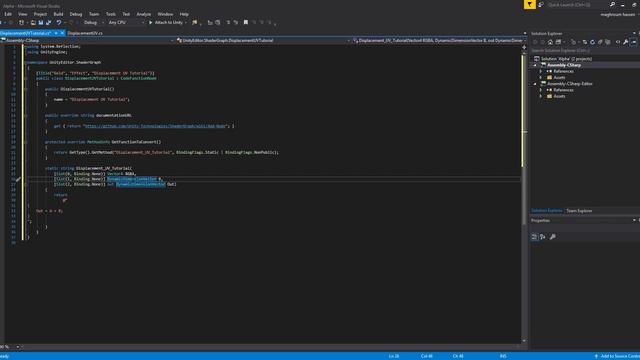Click the Quick Launch magnifier icon

click(612, 4)
